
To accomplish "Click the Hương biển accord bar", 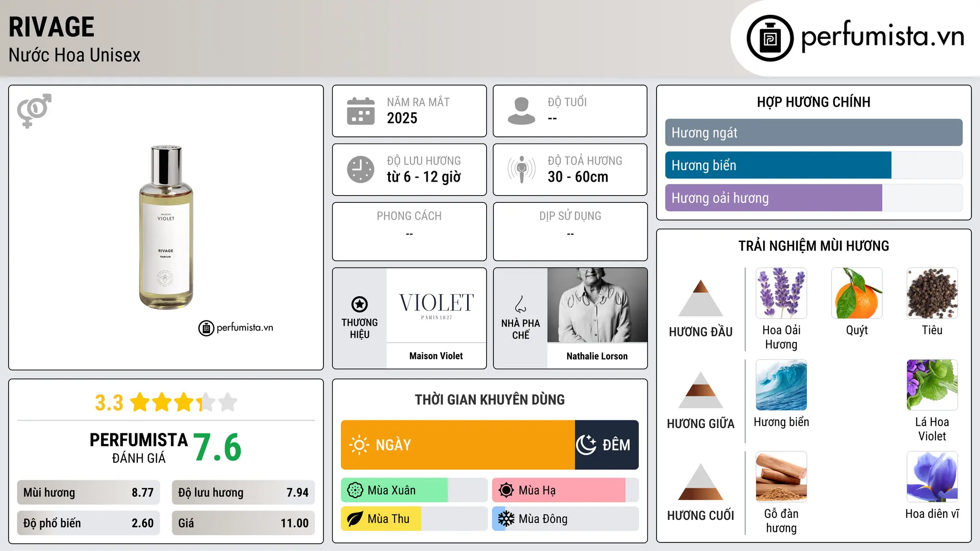I will pyautogui.click(x=814, y=165).
